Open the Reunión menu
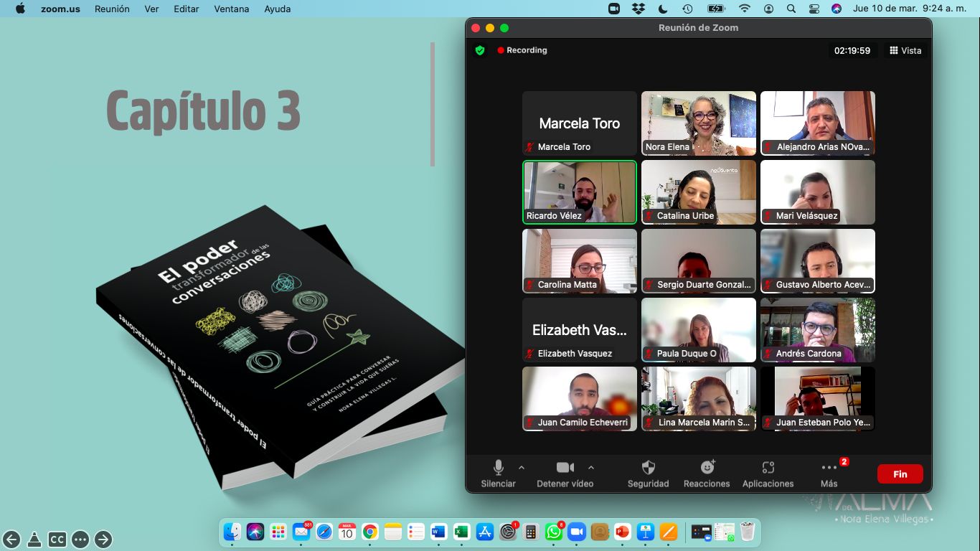 (112, 9)
